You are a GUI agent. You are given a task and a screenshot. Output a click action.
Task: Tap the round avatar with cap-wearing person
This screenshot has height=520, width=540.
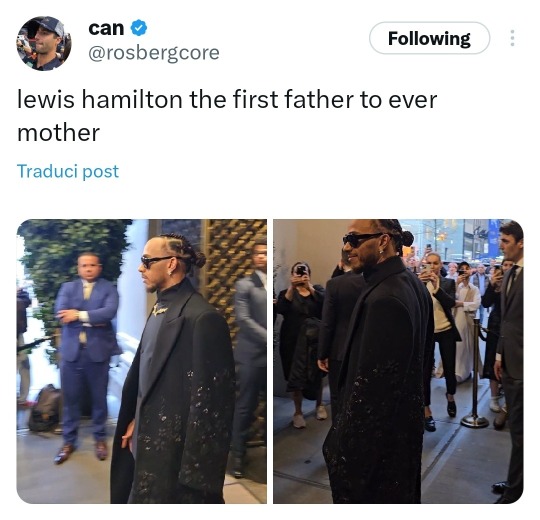tap(44, 43)
